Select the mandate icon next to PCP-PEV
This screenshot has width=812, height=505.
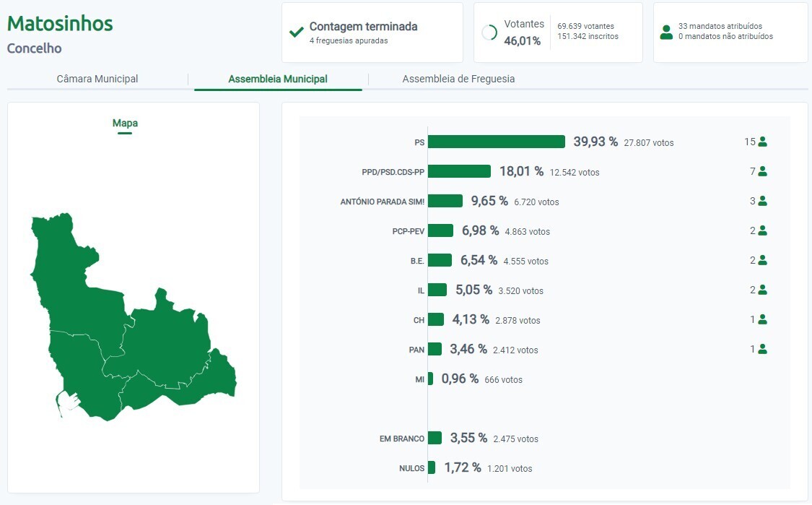762,230
